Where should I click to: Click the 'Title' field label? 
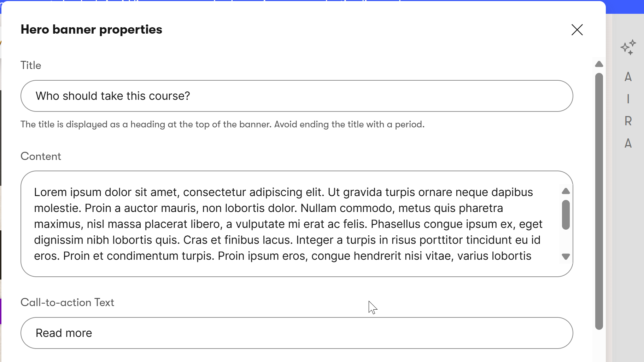[31, 65]
